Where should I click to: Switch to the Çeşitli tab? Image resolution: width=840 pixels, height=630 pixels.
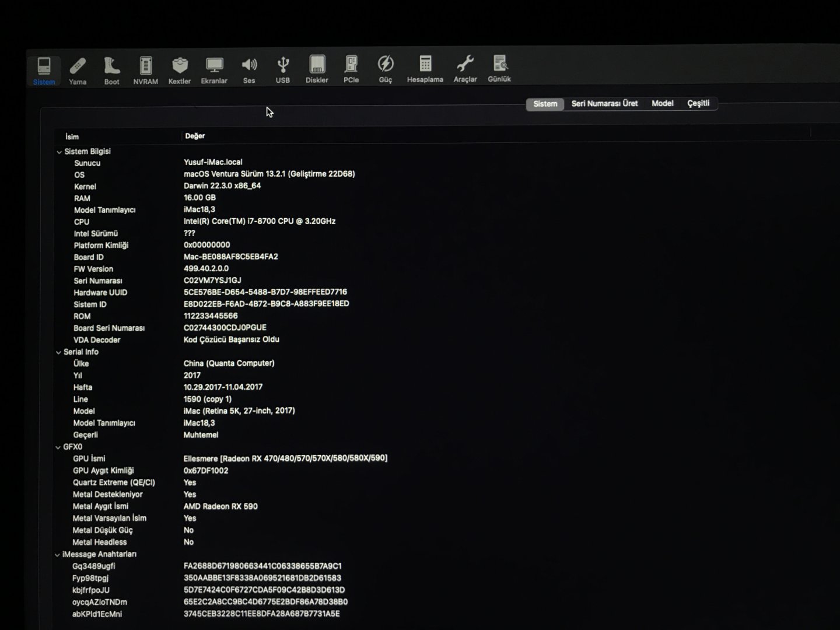698,103
